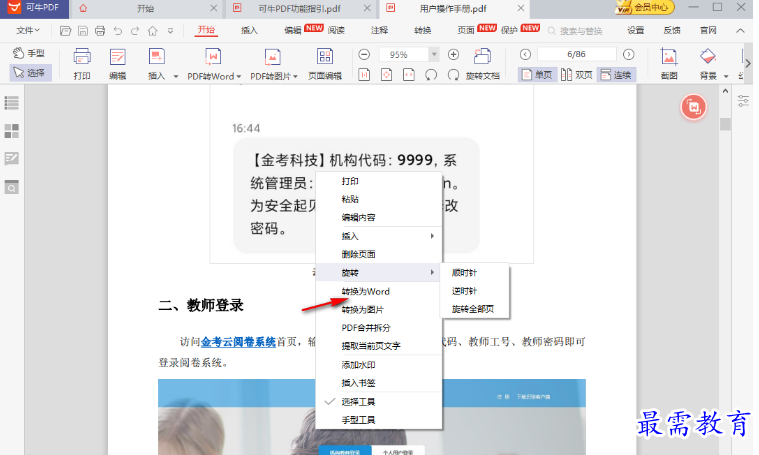Image resolution: width=759 pixels, height=455 pixels.
Task: Expand the quick access toolbar customize arrow
Action: pyautogui.click(x=170, y=31)
